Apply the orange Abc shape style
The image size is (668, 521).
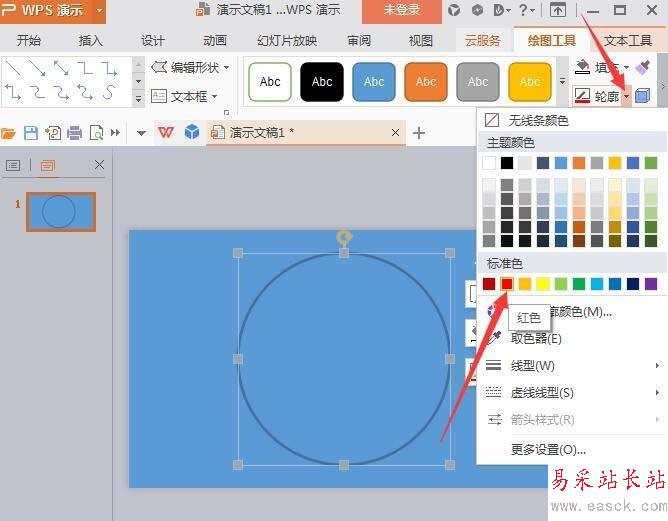(x=426, y=81)
